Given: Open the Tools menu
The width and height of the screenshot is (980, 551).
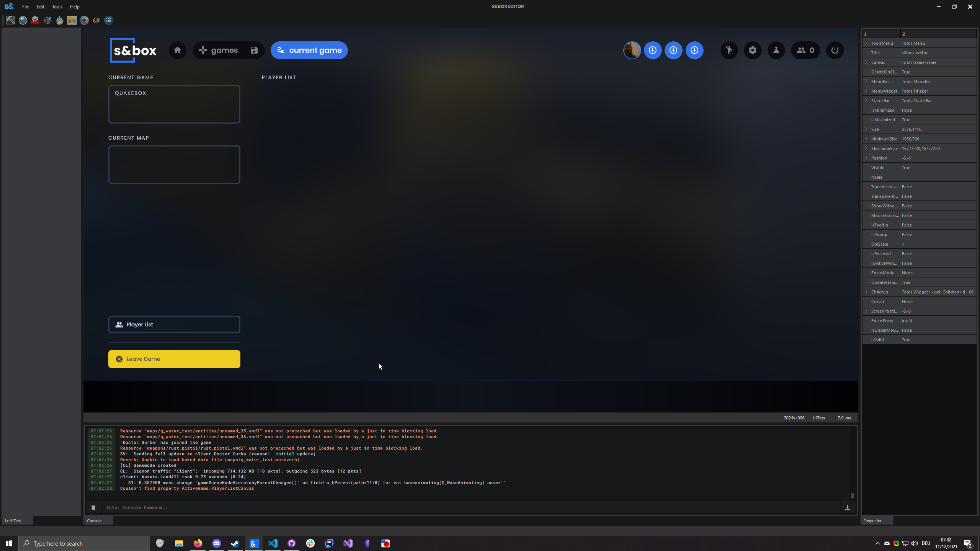Looking at the screenshot, I should tap(57, 7).
